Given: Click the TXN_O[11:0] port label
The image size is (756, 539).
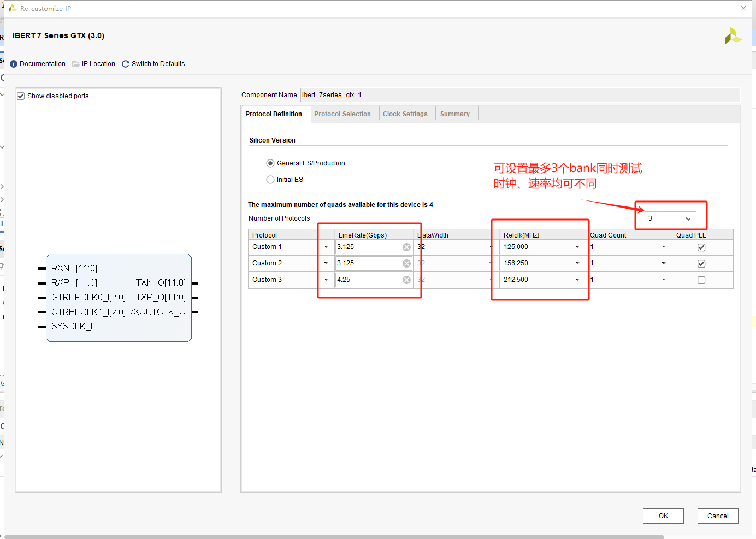Looking at the screenshot, I should coord(161,283).
